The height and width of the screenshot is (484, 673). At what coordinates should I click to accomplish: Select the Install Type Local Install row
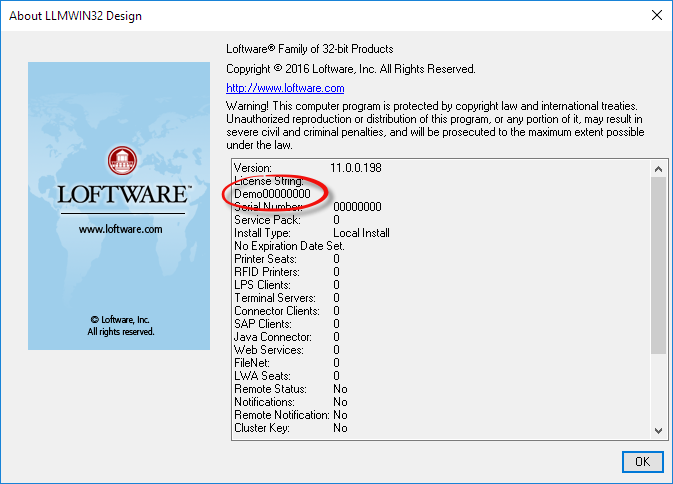312,233
